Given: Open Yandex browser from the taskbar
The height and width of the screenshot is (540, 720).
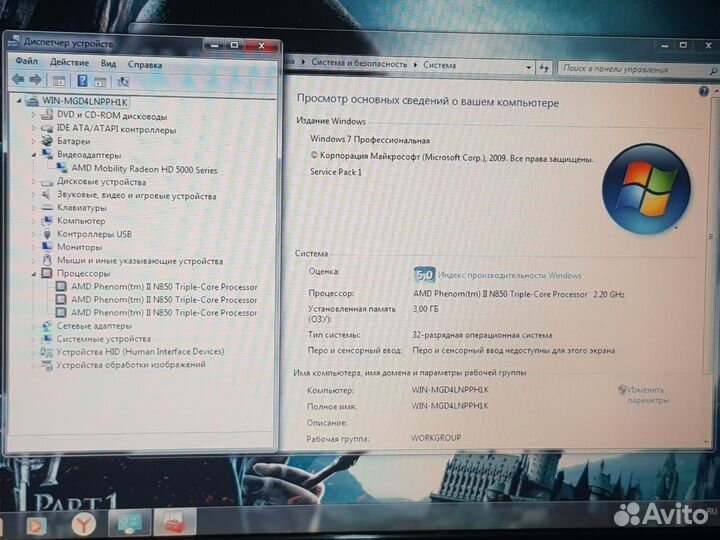Looking at the screenshot, I should (84, 524).
